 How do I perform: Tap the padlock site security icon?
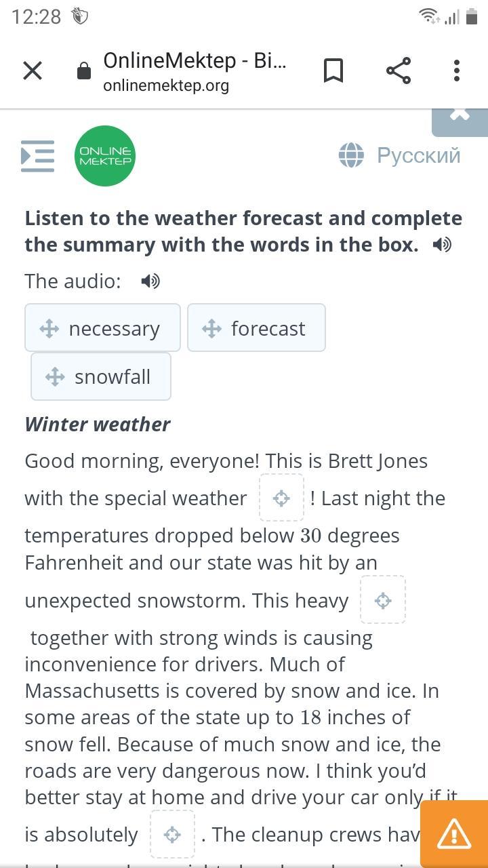coord(84,71)
